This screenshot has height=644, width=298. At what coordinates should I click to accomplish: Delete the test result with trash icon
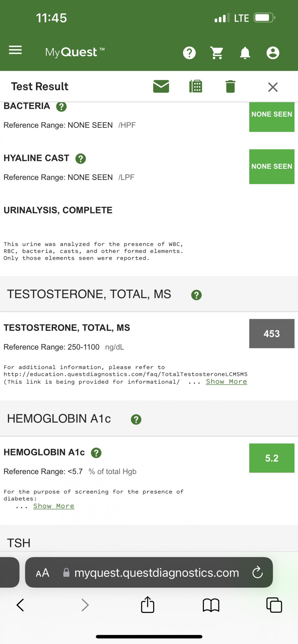point(230,86)
